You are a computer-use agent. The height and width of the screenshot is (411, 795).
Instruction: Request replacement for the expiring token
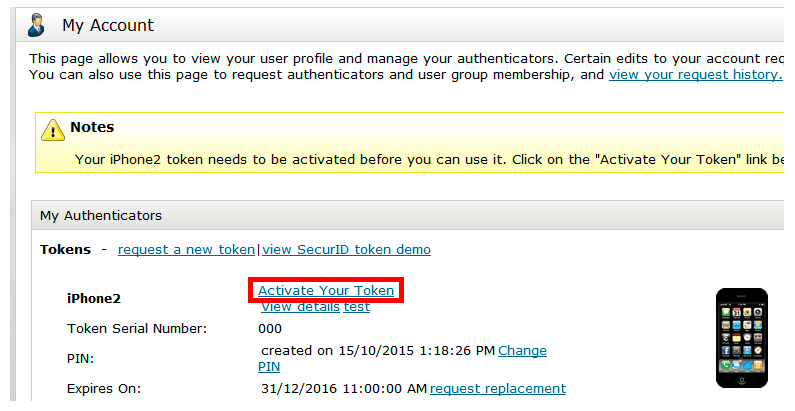498,388
